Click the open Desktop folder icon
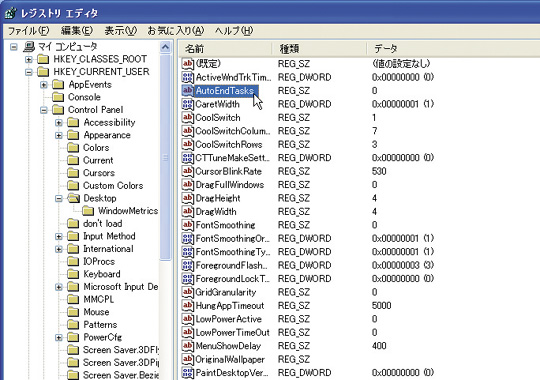 73,198
